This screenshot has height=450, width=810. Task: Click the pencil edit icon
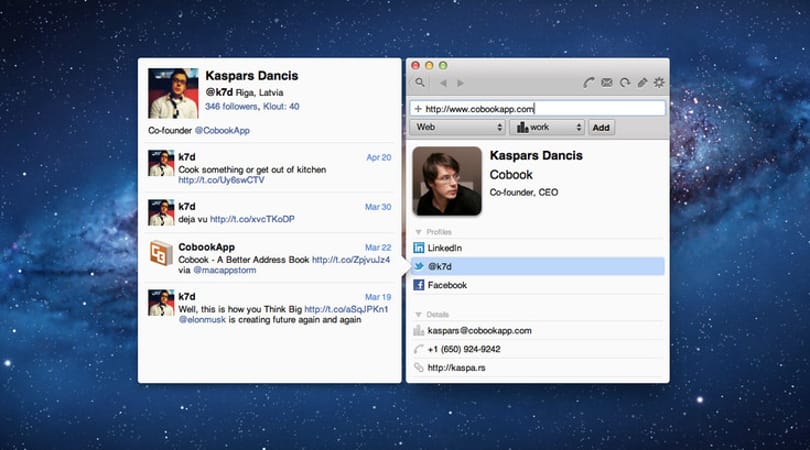click(x=642, y=83)
